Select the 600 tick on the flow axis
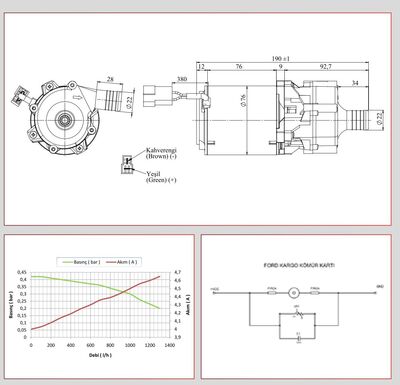This screenshot has height=385, width=400. pyautogui.click(x=90, y=345)
